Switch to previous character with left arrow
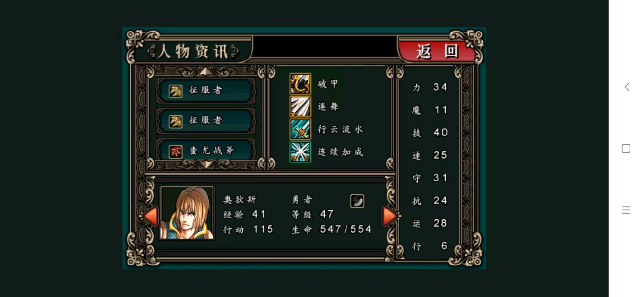Image resolution: width=644 pixels, height=297 pixels. pos(151,216)
